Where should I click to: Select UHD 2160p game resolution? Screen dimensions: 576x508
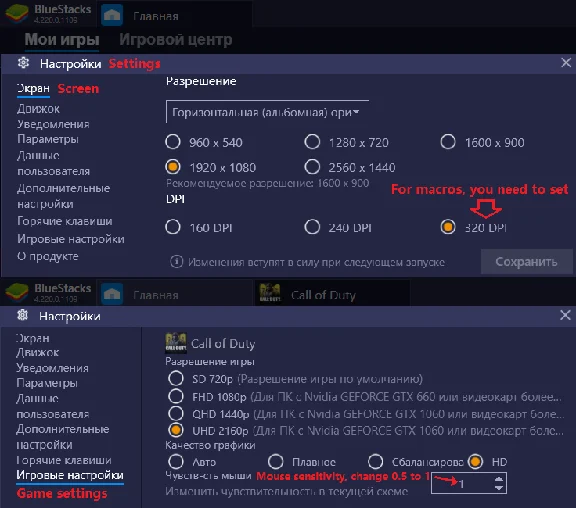click(176, 430)
